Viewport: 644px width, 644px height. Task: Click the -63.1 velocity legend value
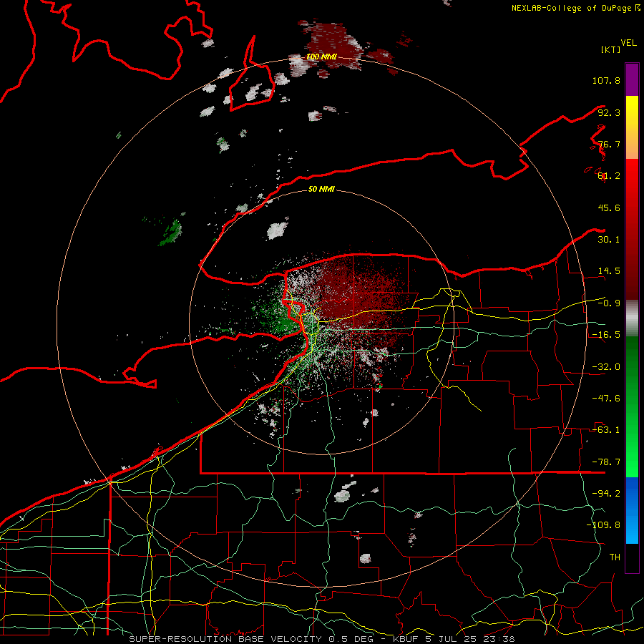point(606,430)
